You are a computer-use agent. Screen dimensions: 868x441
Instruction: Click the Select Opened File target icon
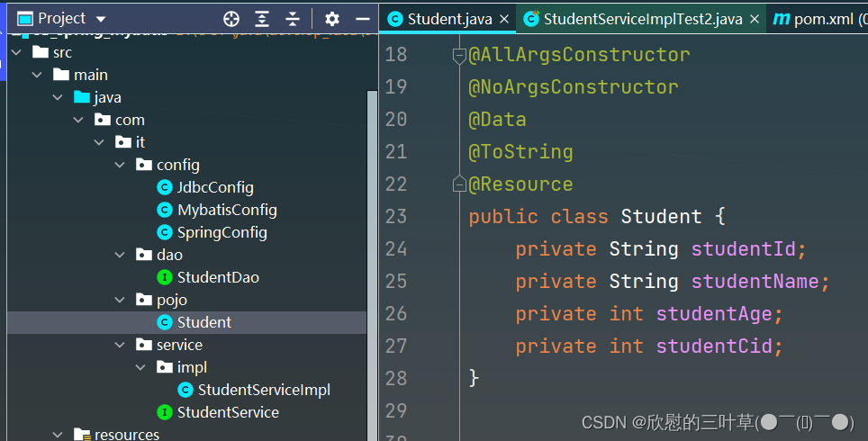coord(231,19)
